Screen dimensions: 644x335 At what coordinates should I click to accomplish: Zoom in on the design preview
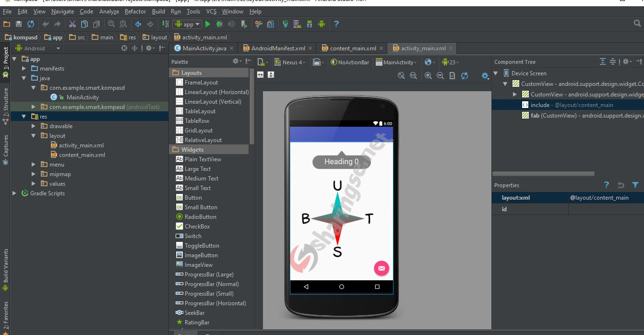[x=428, y=75]
